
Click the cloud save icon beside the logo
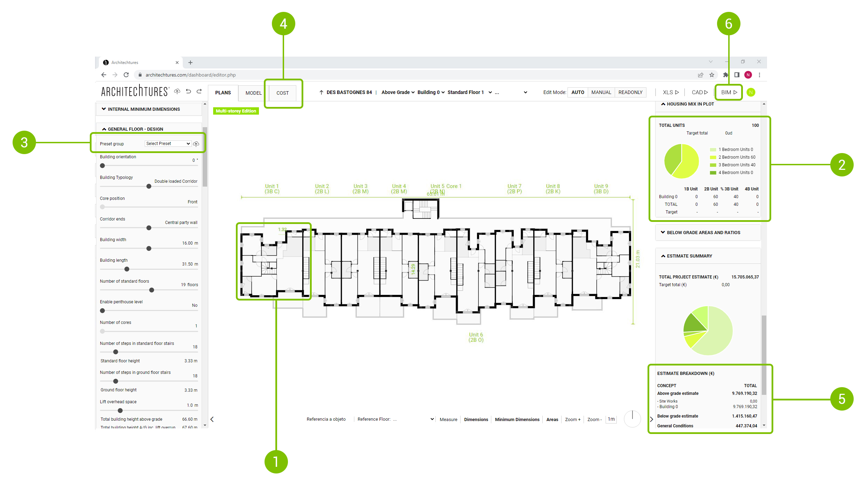point(177,92)
